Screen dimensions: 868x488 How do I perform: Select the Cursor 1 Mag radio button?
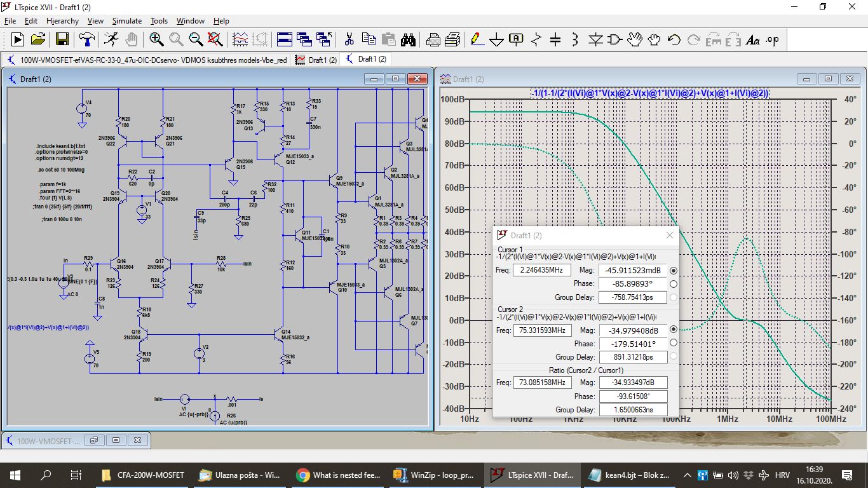[674, 271]
